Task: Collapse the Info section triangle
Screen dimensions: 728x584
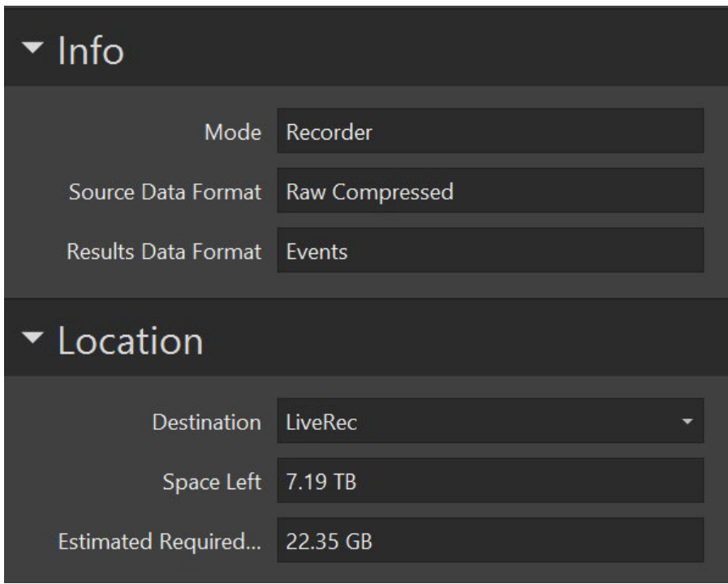Action: point(32,47)
